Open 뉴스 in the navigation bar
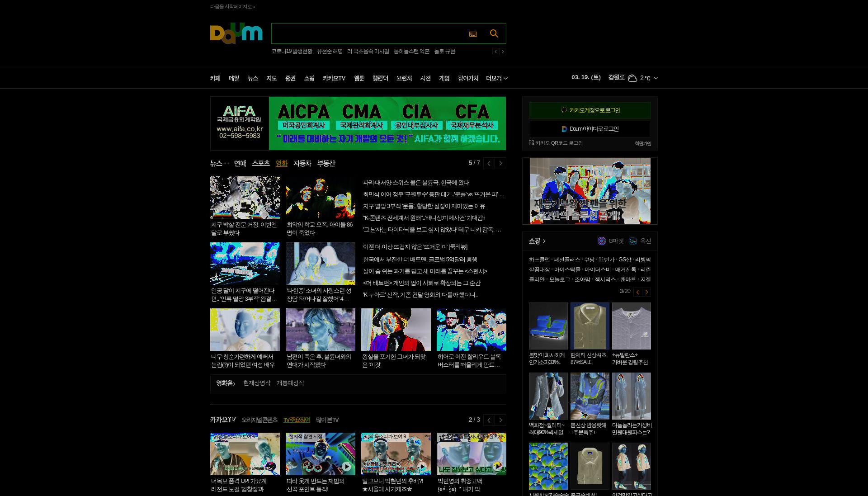 click(253, 78)
